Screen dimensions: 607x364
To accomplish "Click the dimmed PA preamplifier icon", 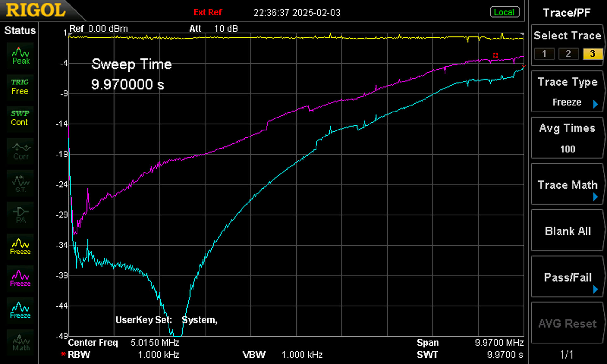I will 20,215.
